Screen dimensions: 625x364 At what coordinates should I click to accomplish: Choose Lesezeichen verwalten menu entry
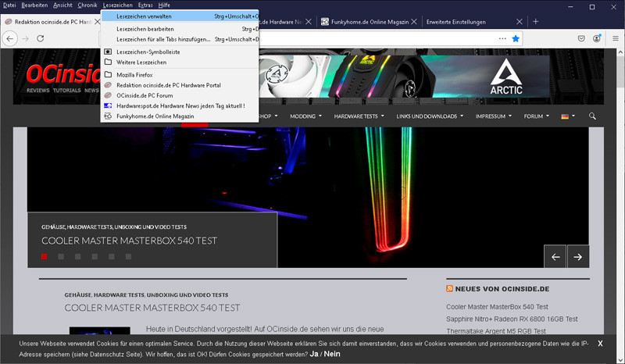[x=180, y=16]
